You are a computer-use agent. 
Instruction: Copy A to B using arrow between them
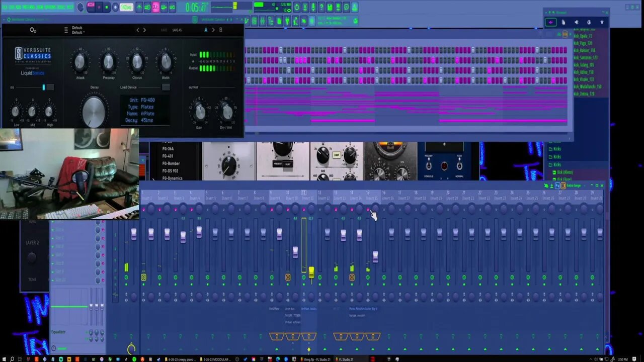tap(213, 30)
